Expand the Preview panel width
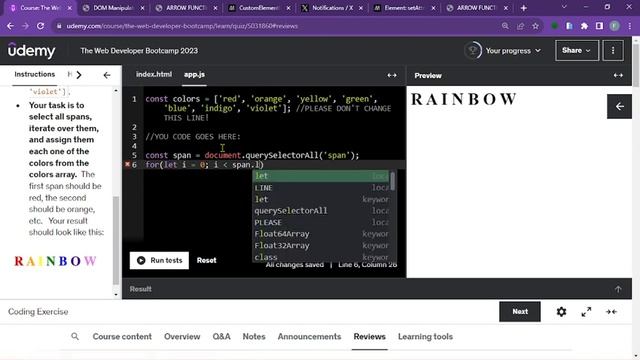 click(x=618, y=76)
